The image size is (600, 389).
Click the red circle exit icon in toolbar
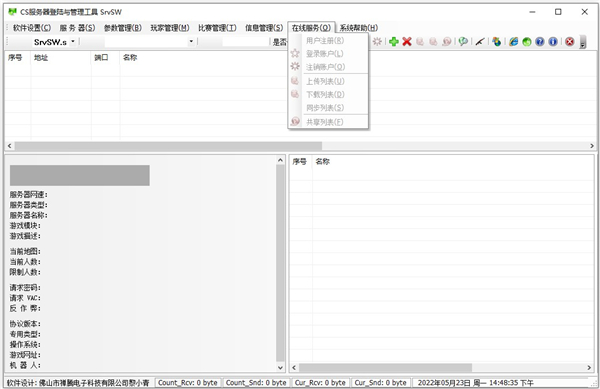[570, 42]
